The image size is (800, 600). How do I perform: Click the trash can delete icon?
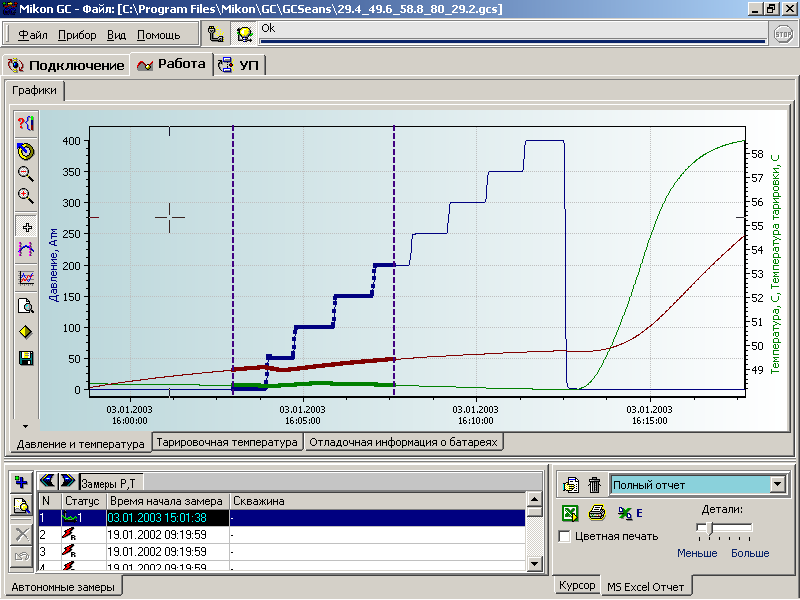[594, 485]
